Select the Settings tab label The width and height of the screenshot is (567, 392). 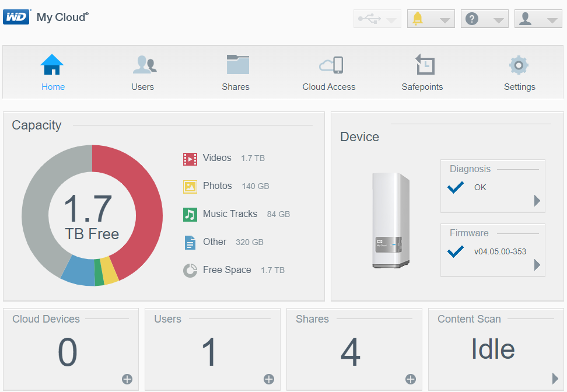pyautogui.click(x=519, y=87)
